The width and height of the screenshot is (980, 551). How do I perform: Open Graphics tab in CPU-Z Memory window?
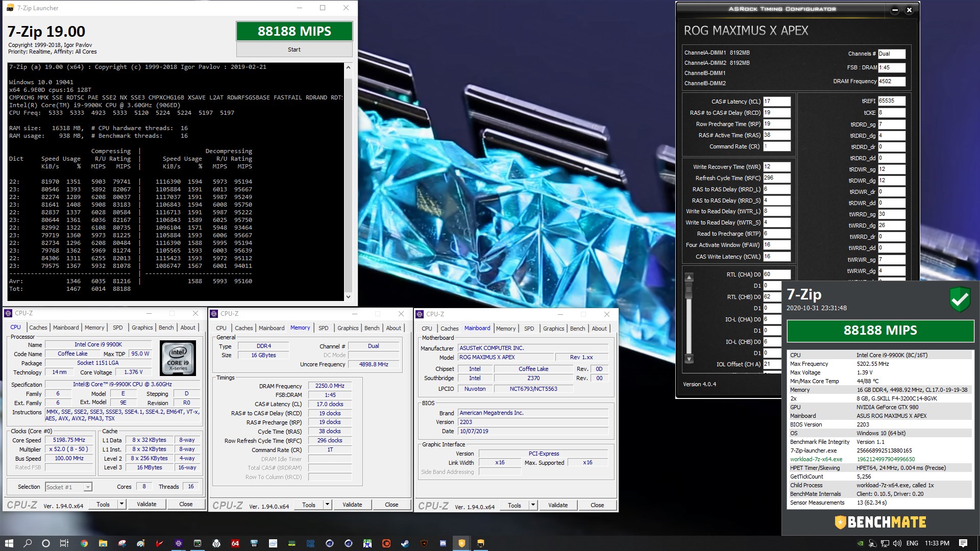pyautogui.click(x=348, y=328)
